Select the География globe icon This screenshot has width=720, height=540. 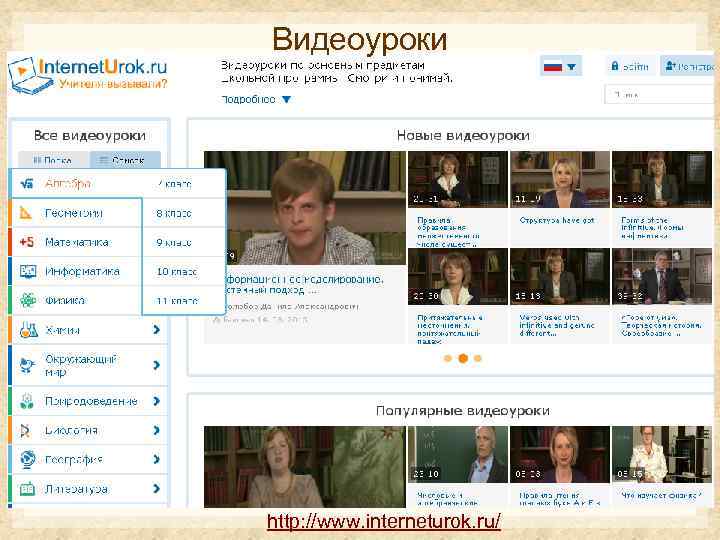[28, 459]
